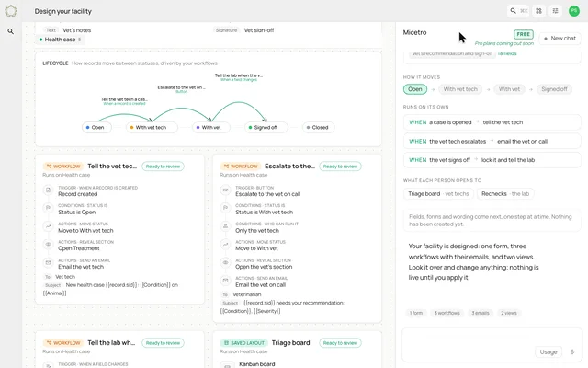This screenshot has width=588, height=368.
Task: Select the Closed lifecycle node
Action: 319,127
